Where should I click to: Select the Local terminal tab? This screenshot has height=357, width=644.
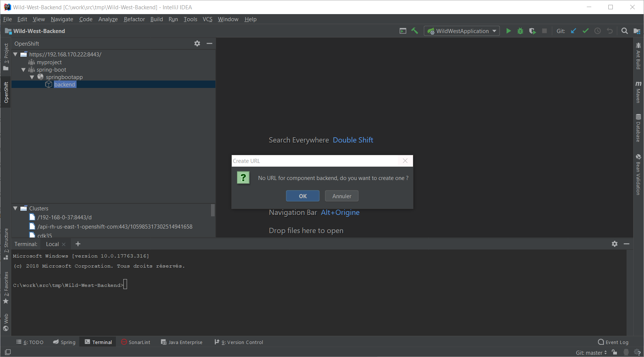click(x=52, y=244)
